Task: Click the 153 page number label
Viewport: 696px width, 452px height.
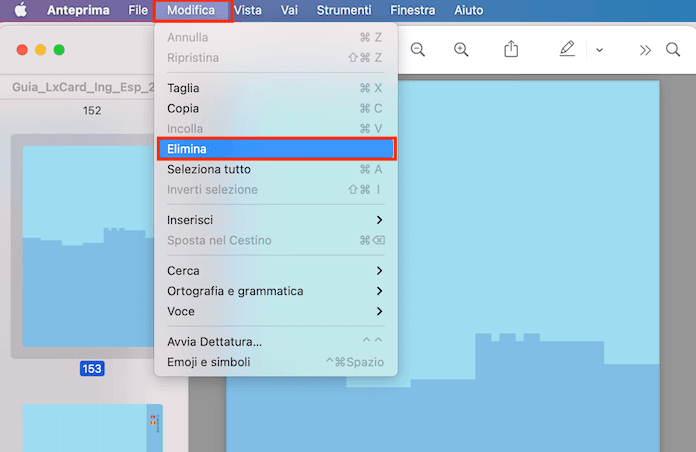Action: [92, 369]
